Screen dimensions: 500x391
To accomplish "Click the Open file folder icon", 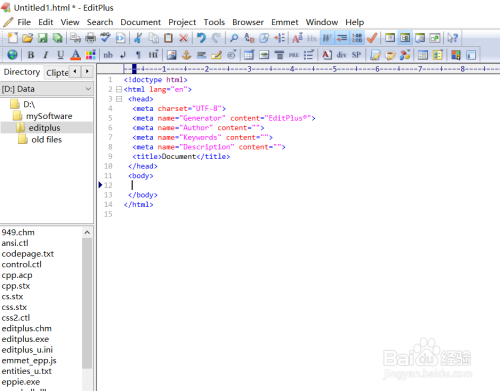I will coord(27,38).
